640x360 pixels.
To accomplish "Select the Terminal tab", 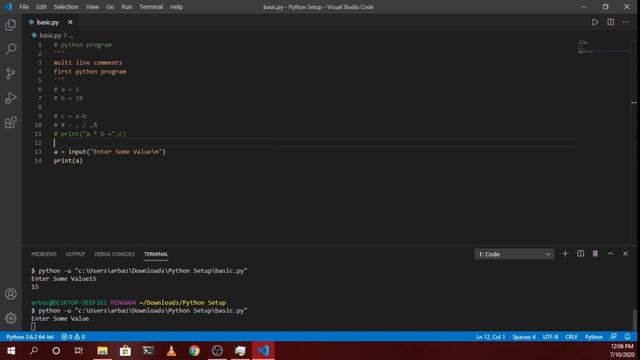I will tap(156, 254).
